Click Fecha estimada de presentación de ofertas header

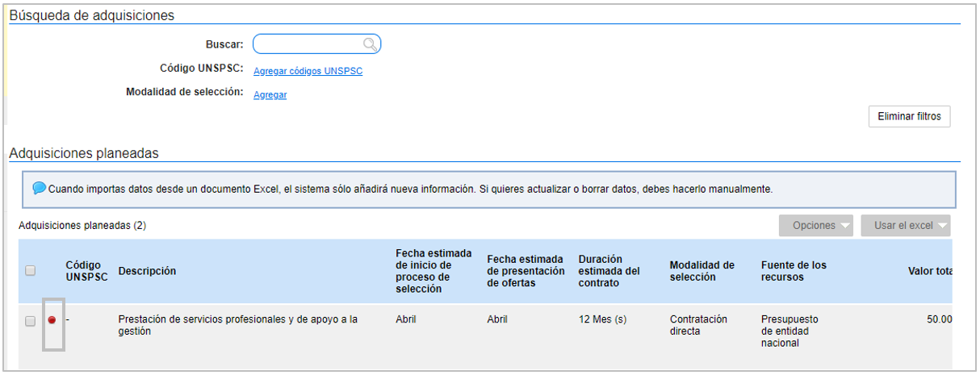pyautogui.click(x=525, y=271)
